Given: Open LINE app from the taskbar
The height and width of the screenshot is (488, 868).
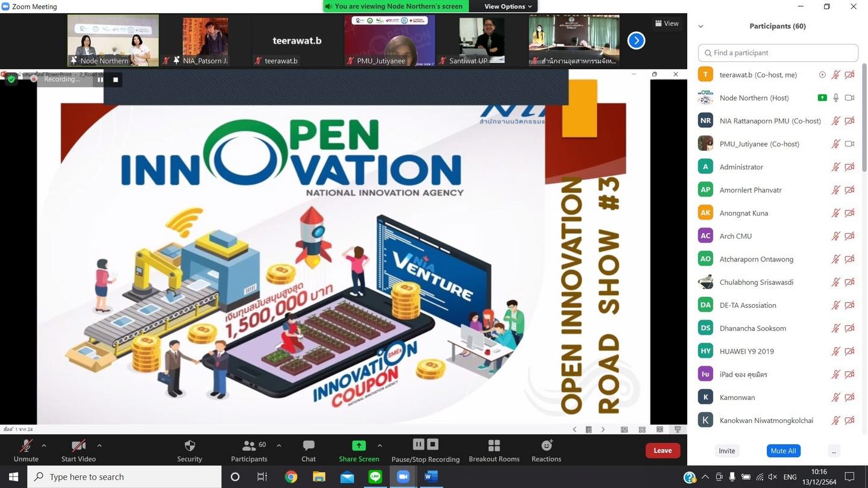Looking at the screenshot, I should click(375, 477).
